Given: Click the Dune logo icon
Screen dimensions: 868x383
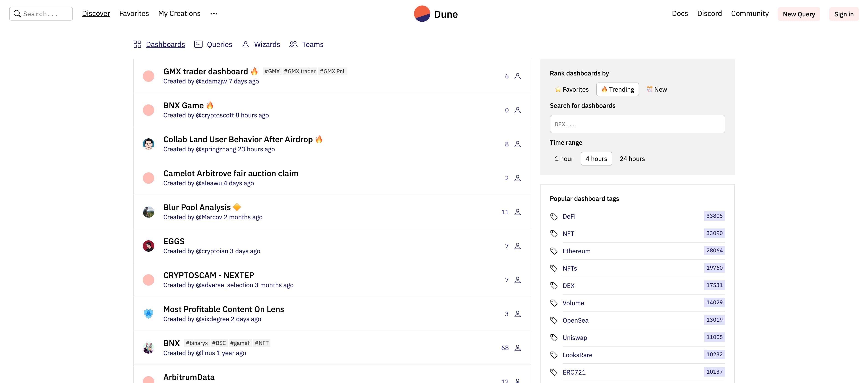Looking at the screenshot, I should coord(422,14).
